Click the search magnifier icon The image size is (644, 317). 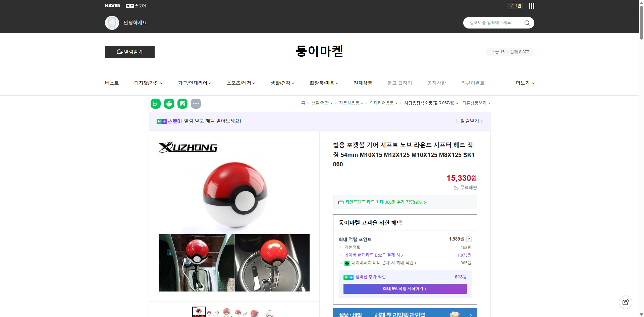pyautogui.click(x=527, y=22)
